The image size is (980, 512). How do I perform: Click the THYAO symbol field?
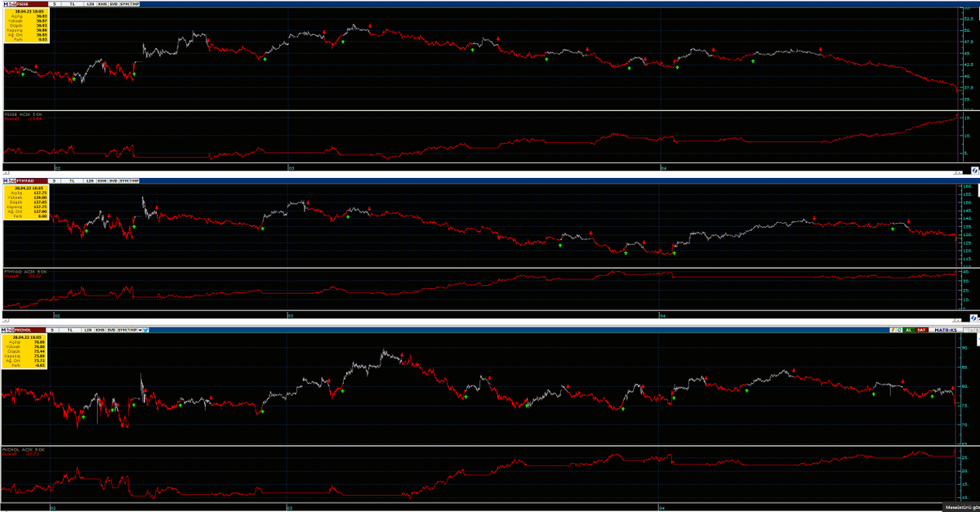tap(32, 180)
